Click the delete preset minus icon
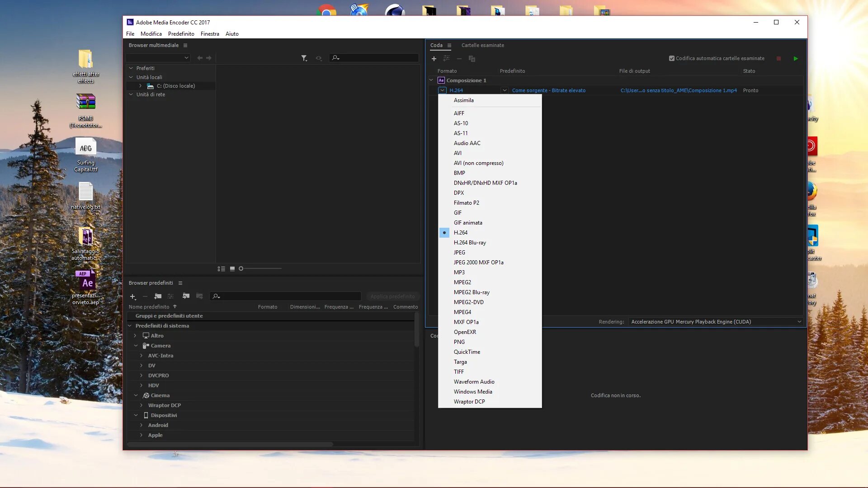 145,296
